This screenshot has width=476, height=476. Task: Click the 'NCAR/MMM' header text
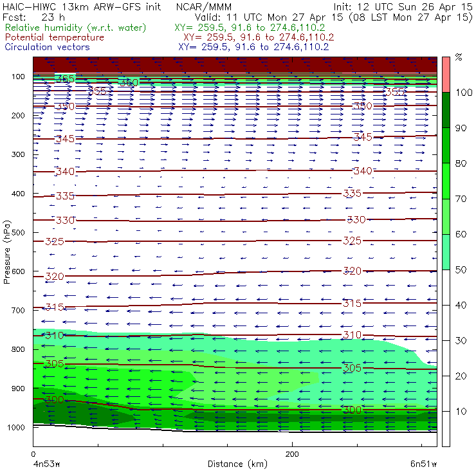coord(204,7)
